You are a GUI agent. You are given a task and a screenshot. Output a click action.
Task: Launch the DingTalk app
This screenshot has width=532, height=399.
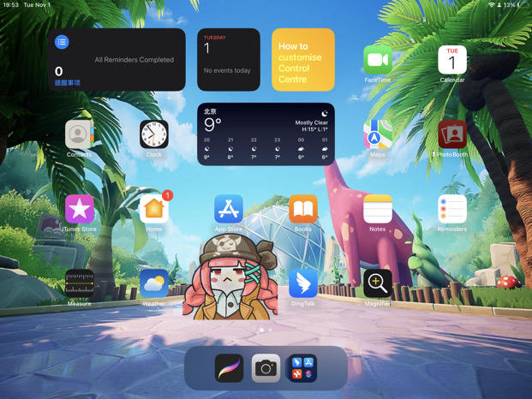[303, 283]
